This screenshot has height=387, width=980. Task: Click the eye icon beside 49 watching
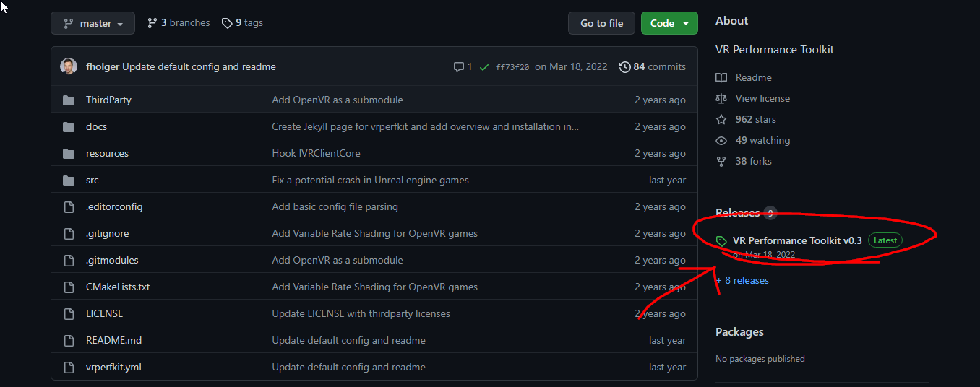pos(721,140)
